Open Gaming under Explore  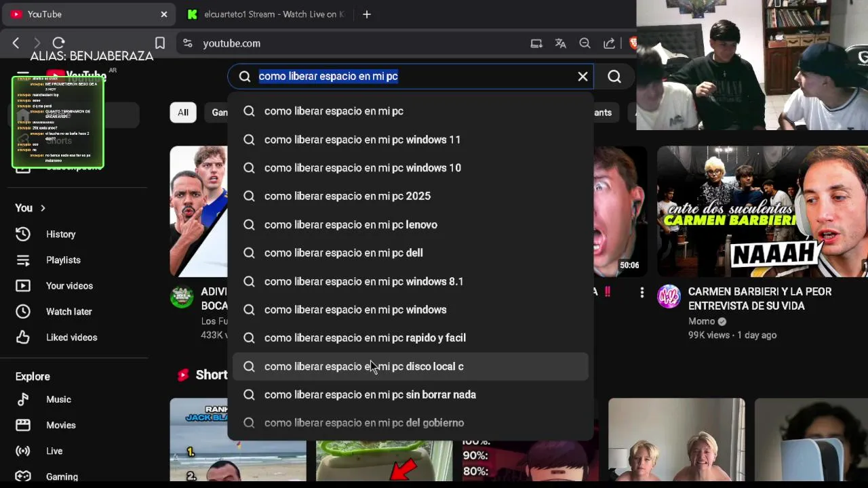(x=62, y=477)
